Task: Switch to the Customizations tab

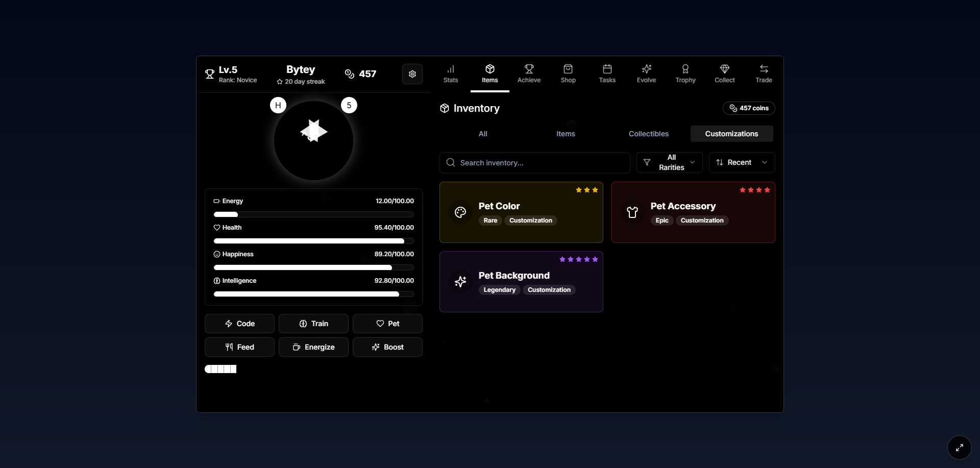Action: [731, 134]
